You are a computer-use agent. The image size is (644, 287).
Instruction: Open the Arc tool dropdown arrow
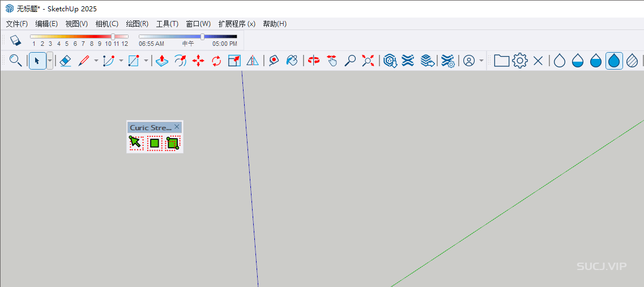121,61
